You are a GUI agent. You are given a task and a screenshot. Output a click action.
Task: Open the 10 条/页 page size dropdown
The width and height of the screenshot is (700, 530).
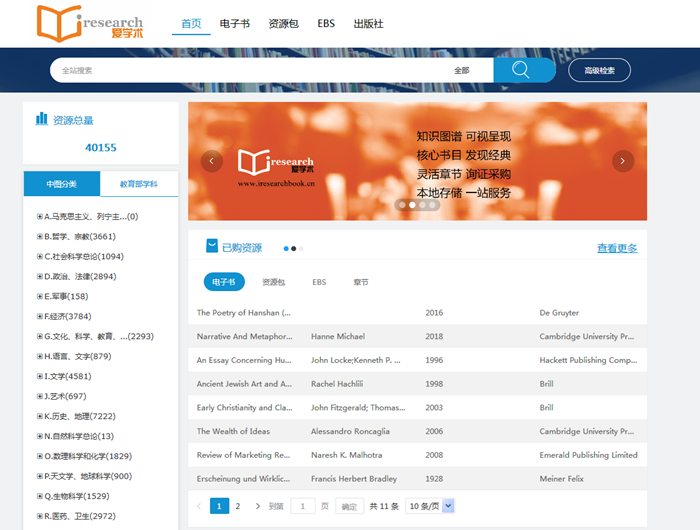pyautogui.click(x=431, y=507)
